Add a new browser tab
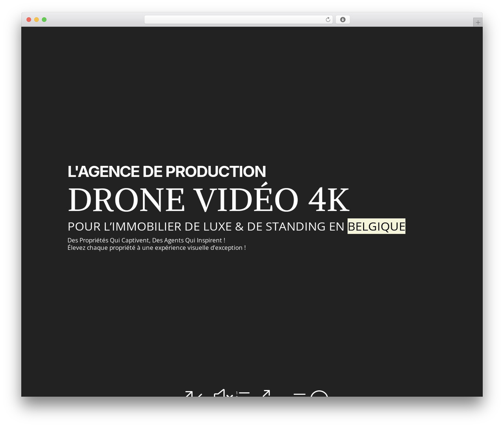The width and height of the screenshot is (504, 427). 478,22
